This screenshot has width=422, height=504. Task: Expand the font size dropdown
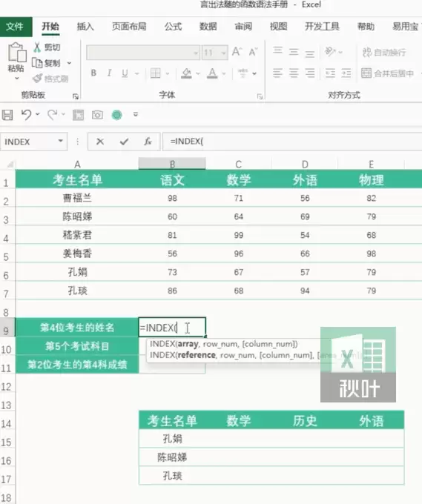pos(223,53)
